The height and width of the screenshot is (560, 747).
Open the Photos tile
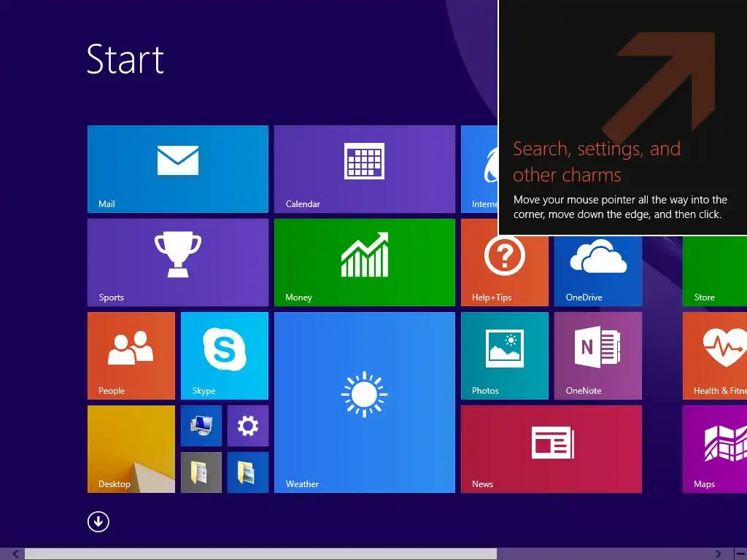click(505, 356)
